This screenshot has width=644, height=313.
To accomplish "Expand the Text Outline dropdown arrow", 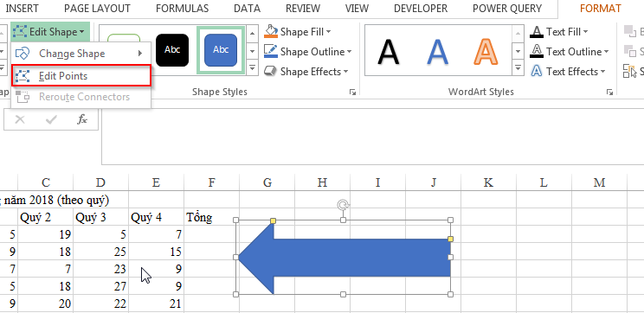I will 606,52.
